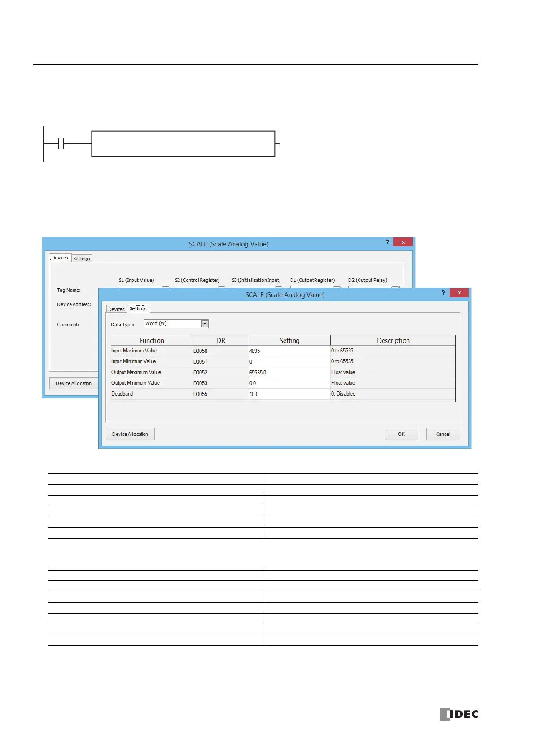534x756 pixels.
Task: Click OK to confirm SCALE settings
Action: tap(401, 434)
